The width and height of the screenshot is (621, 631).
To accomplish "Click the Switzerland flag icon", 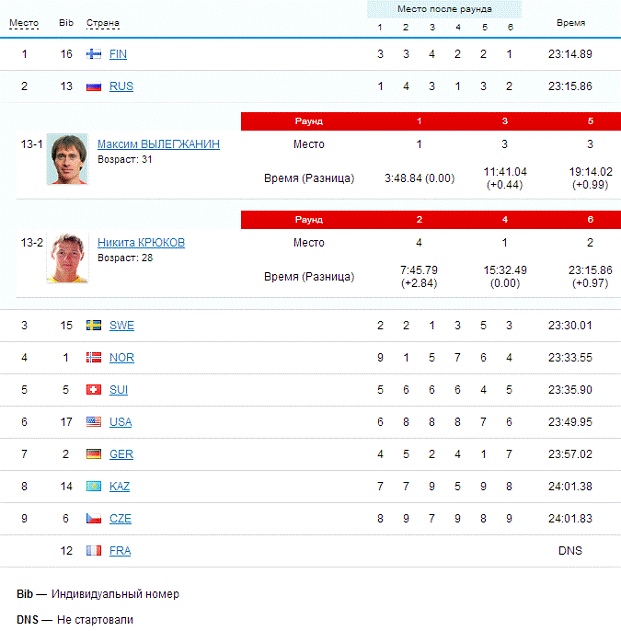I will coord(94,390).
